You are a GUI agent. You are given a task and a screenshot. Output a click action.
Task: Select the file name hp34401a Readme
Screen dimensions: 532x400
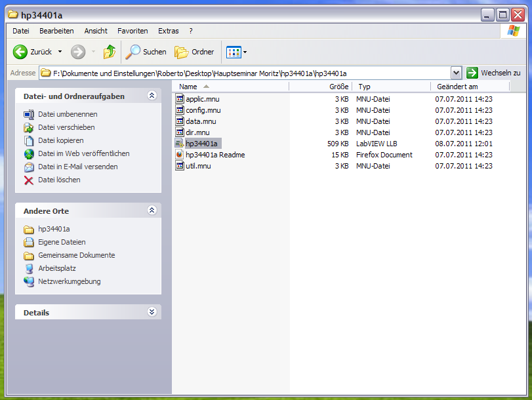(215, 155)
